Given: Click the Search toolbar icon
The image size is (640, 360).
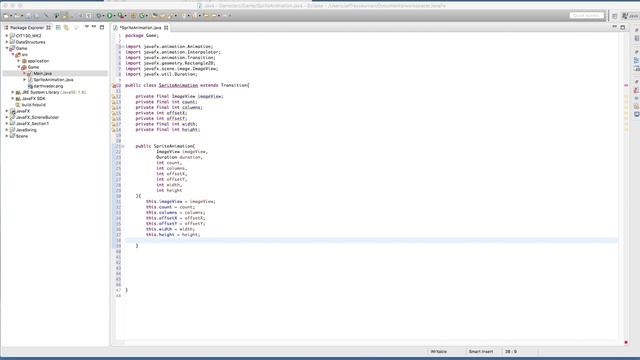Looking at the screenshot, I should coord(170,16).
